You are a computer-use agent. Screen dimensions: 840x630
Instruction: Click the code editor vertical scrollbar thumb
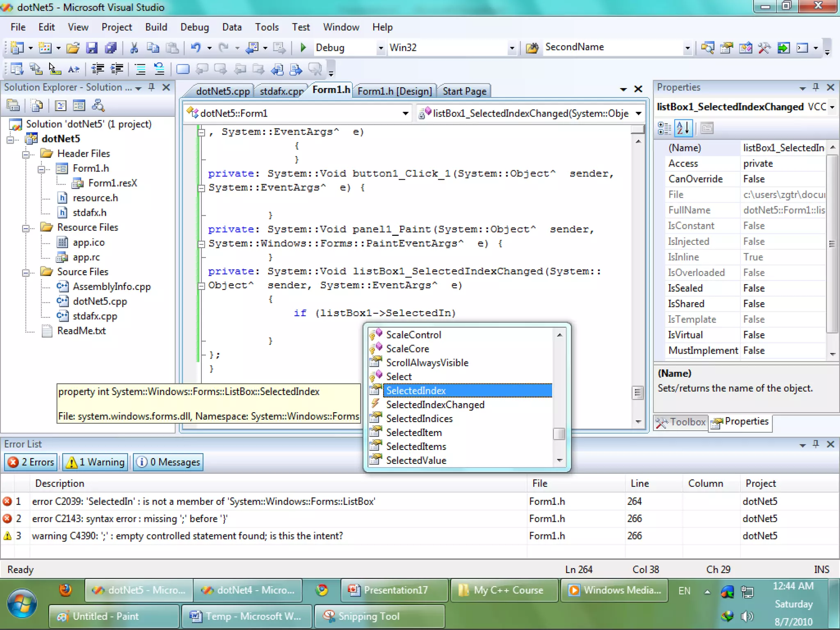pyautogui.click(x=637, y=393)
